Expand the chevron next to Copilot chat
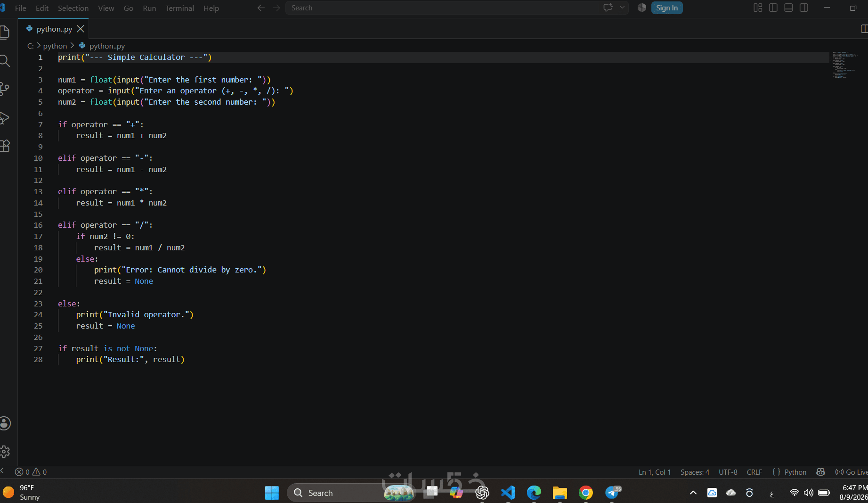868x503 pixels. pyautogui.click(x=622, y=8)
